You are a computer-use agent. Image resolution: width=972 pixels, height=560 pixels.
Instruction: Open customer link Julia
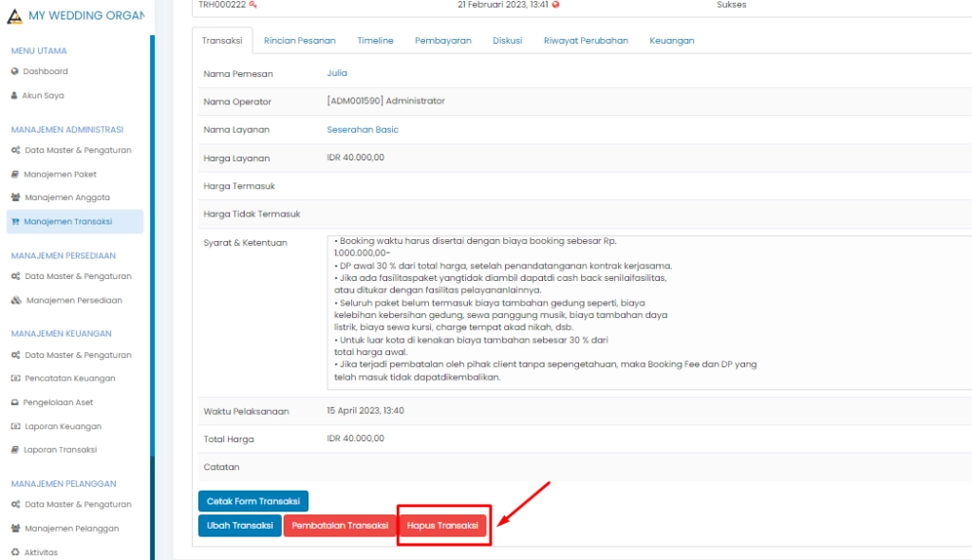337,73
